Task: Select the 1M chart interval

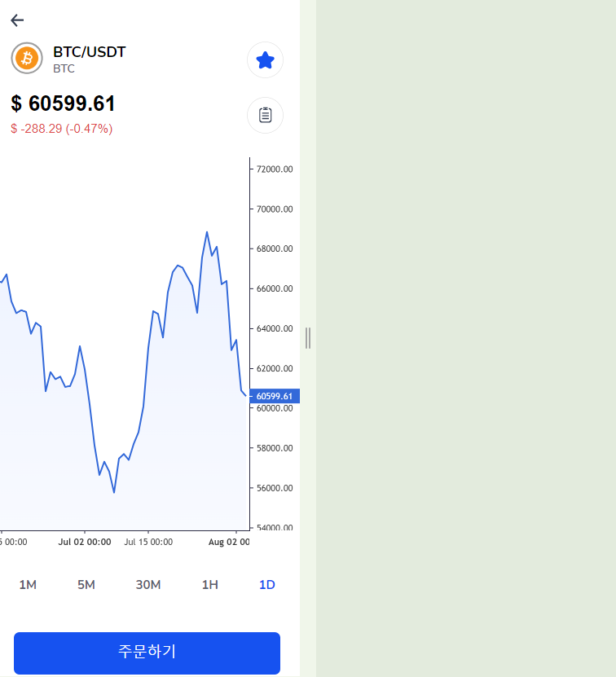Action: tap(28, 585)
